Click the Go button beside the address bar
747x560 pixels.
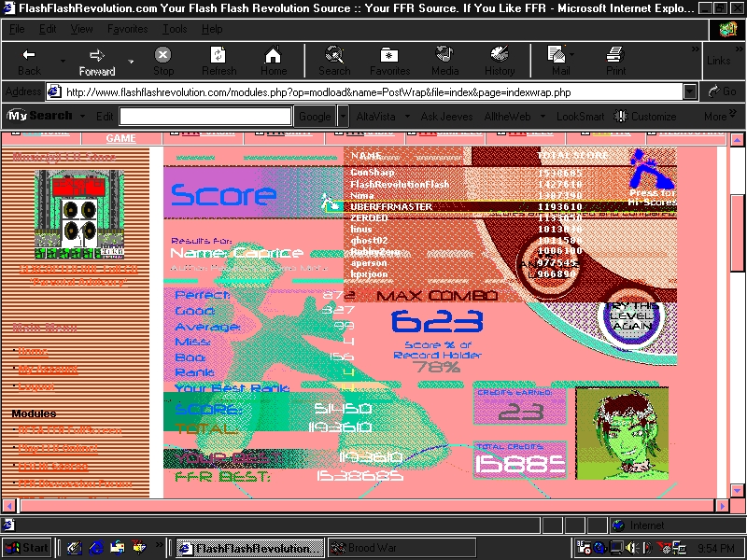(722, 91)
